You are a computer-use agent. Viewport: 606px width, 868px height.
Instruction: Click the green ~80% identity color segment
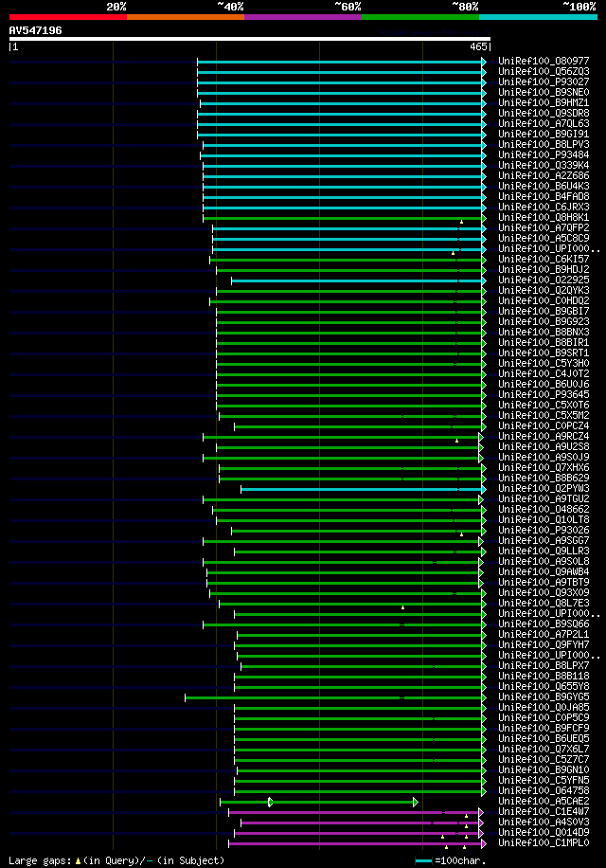(420, 17)
